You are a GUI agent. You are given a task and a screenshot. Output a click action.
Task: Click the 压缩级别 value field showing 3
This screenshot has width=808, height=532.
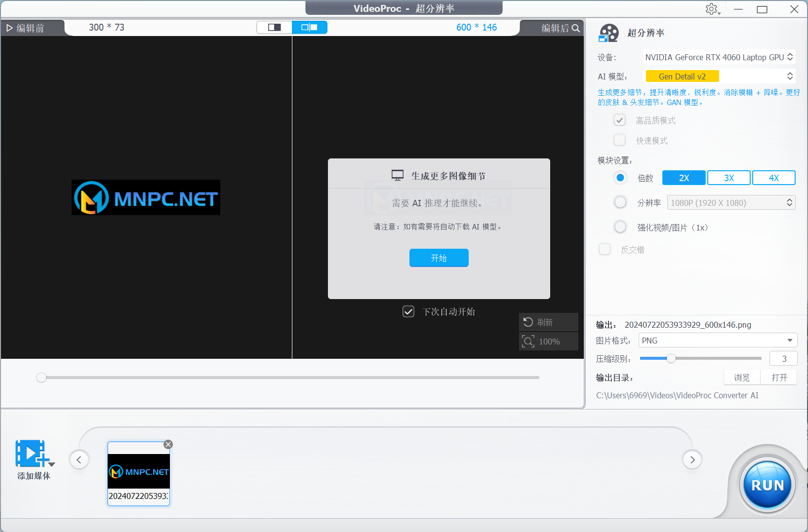point(784,359)
